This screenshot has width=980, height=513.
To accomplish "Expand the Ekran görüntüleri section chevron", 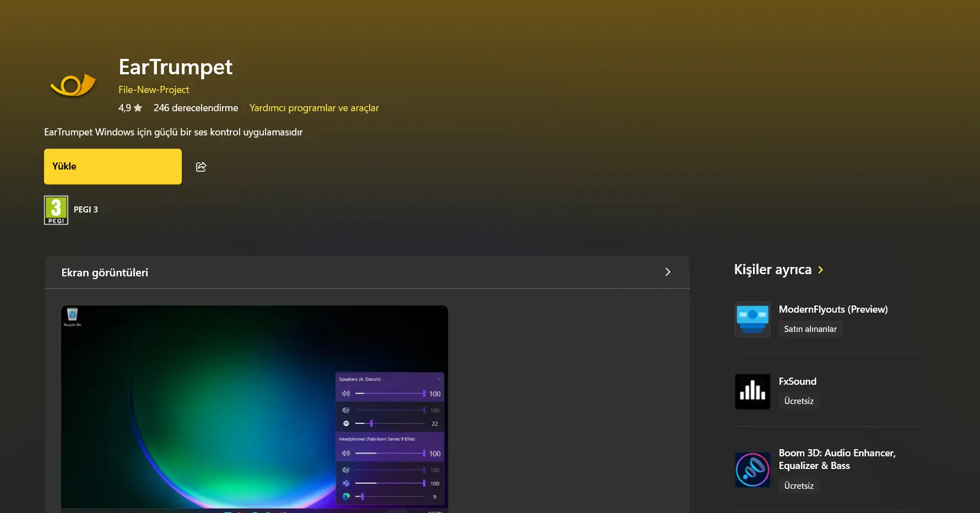I will pos(668,272).
